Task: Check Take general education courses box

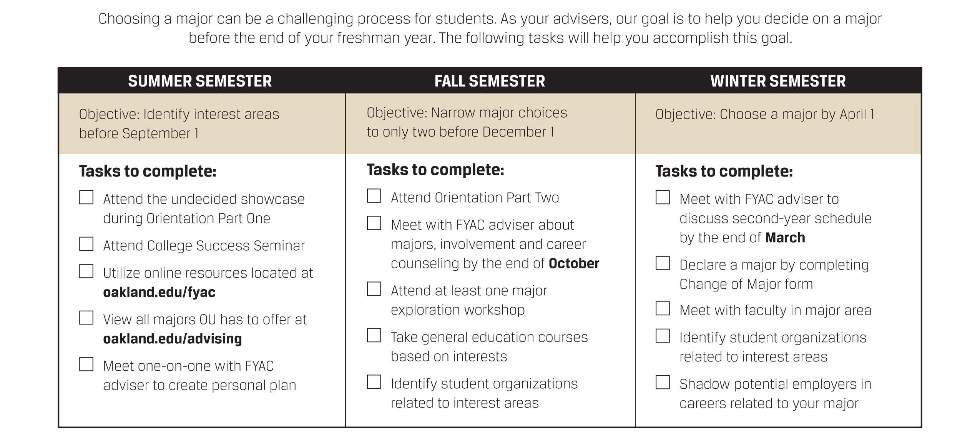Action: click(374, 336)
